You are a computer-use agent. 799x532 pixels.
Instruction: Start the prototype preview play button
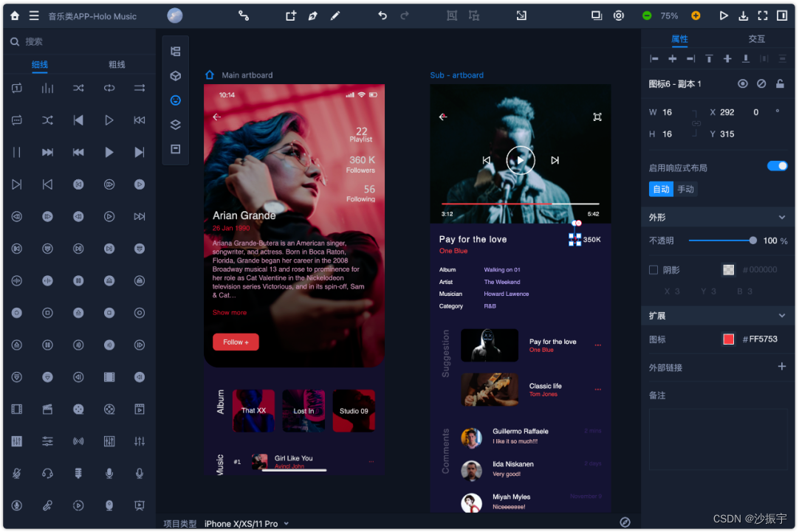pos(723,15)
